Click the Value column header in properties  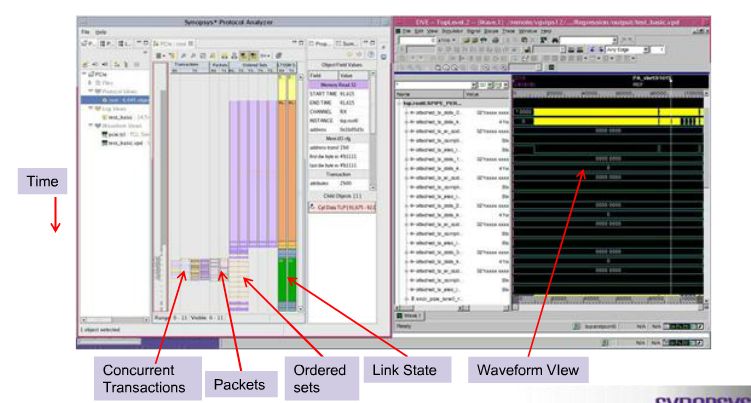pyautogui.click(x=353, y=76)
